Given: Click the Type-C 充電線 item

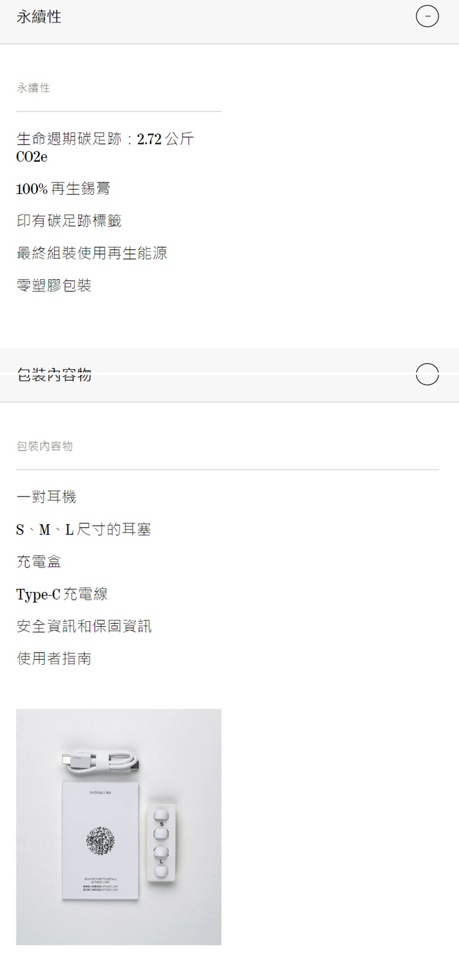Looking at the screenshot, I should pos(62,594).
